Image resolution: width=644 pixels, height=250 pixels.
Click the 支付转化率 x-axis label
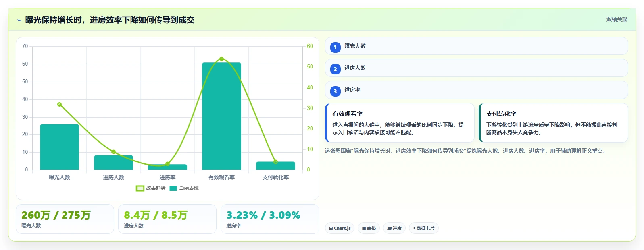pyautogui.click(x=275, y=177)
